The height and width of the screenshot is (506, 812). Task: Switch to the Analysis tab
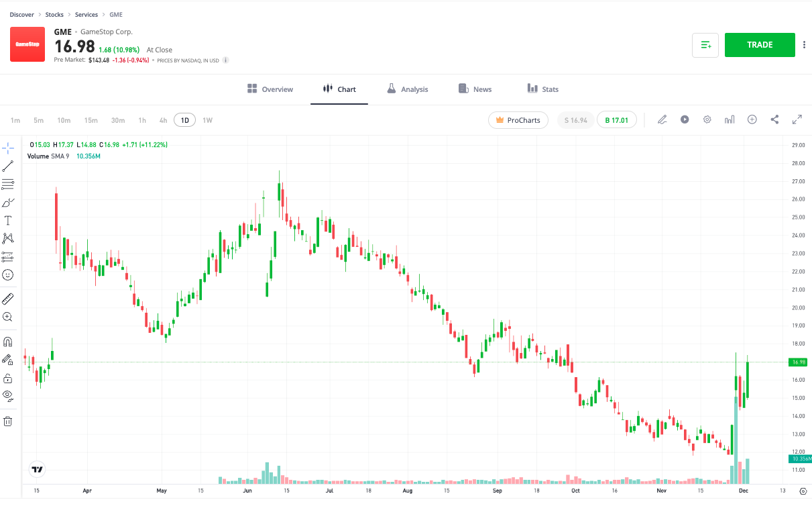coord(407,89)
